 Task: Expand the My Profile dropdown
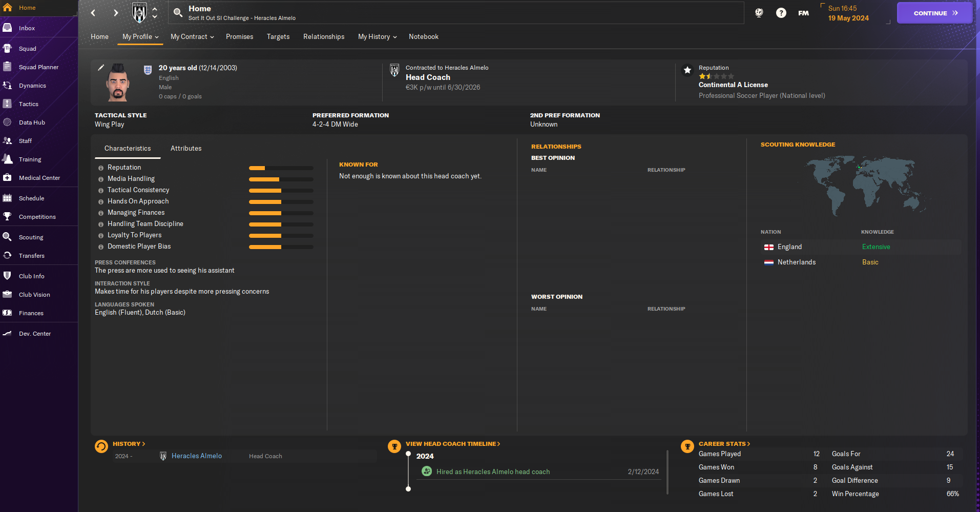[x=140, y=37]
